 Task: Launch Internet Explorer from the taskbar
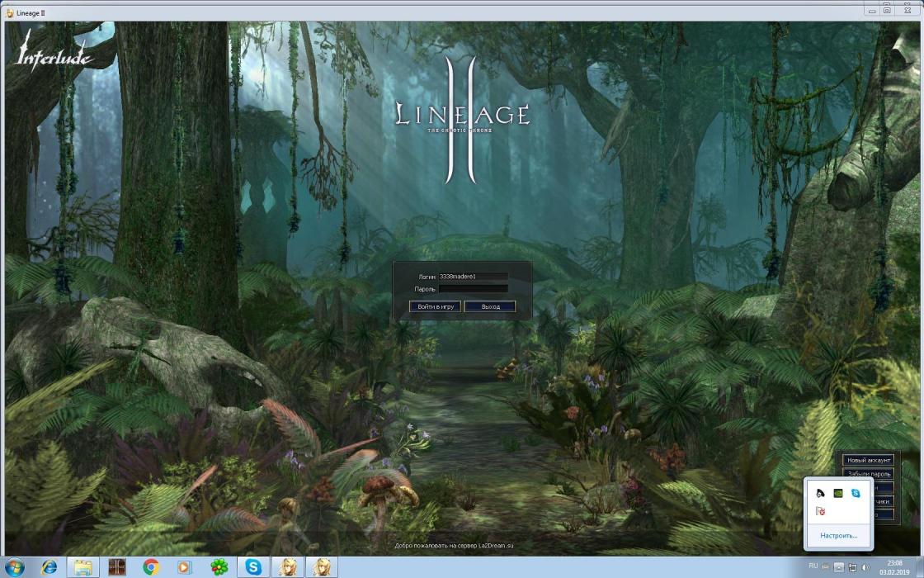point(49,567)
